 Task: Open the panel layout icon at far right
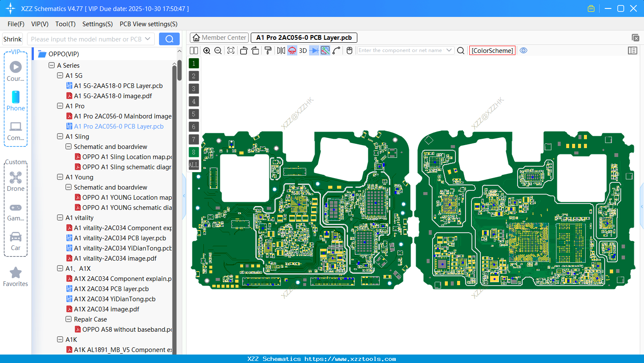click(633, 50)
